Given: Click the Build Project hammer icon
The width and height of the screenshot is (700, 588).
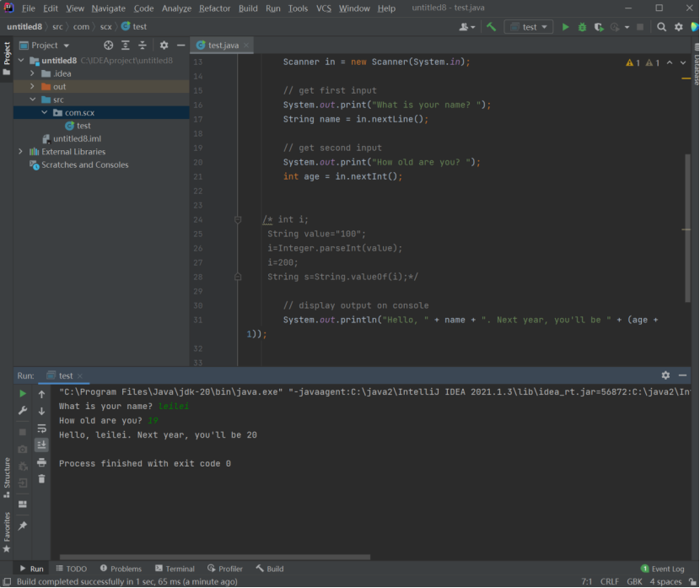Looking at the screenshot, I should (x=491, y=27).
